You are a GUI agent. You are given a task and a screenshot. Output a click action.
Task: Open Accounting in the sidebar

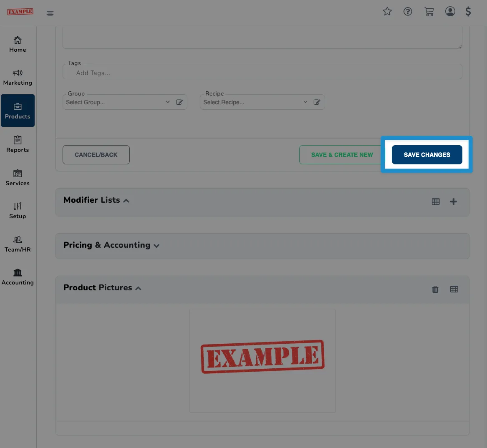coord(18,277)
